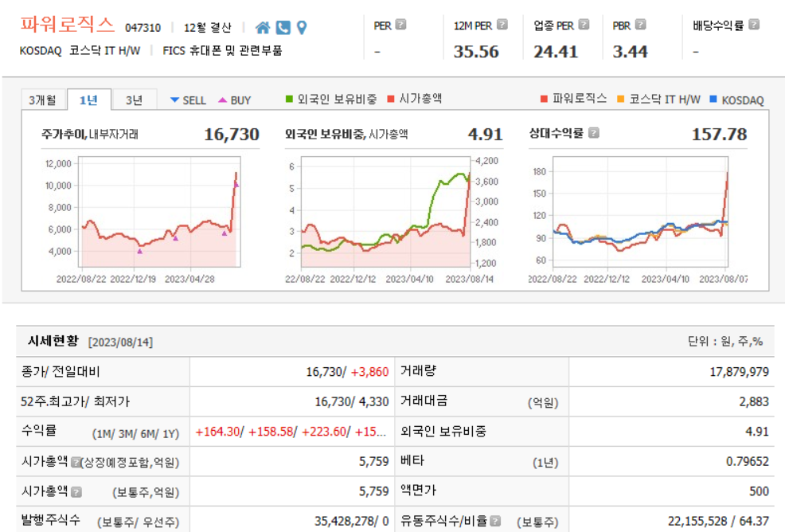Click the blue SELL triangle legend marker

[174, 100]
